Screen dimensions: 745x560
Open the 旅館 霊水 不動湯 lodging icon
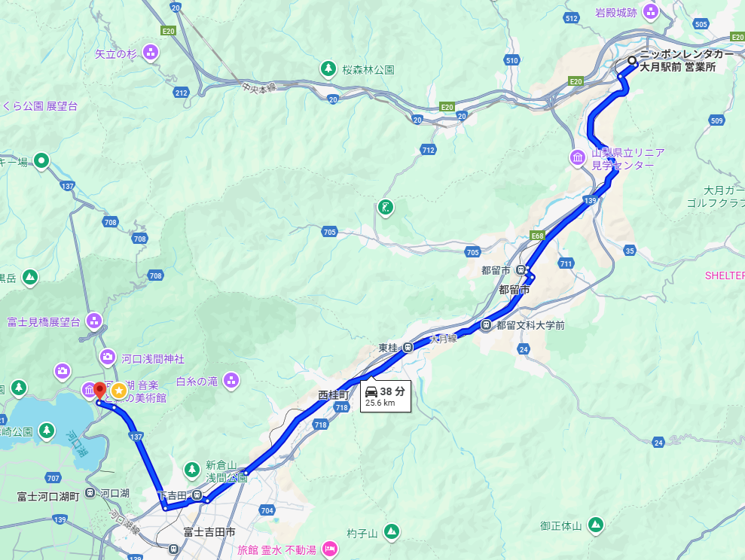click(329, 549)
